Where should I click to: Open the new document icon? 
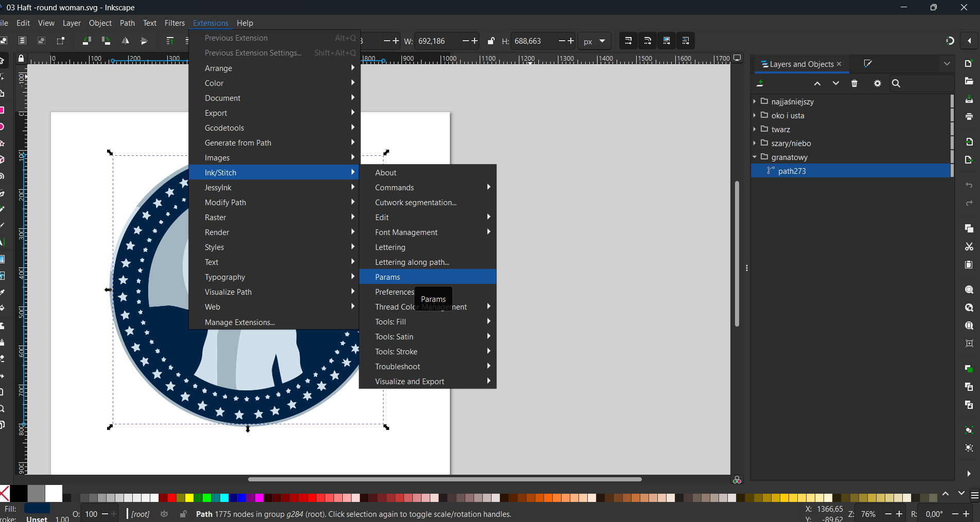point(969,64)
